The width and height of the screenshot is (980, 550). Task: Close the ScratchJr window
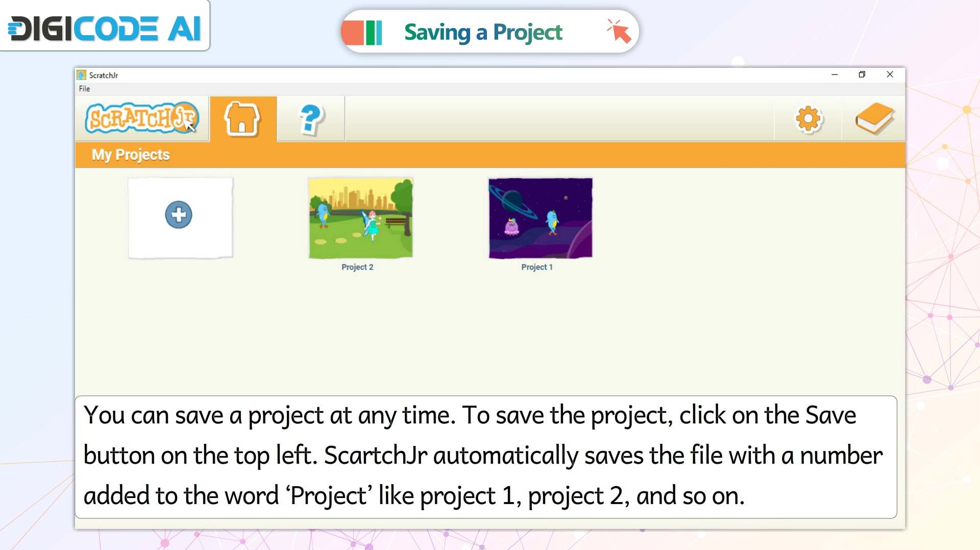tap(890, 74)
